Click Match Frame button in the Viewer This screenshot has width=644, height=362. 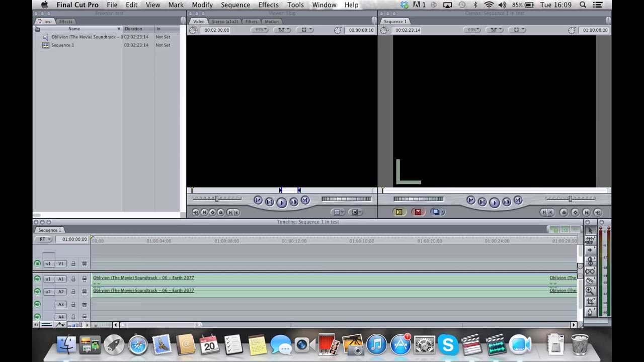[196, 212]
